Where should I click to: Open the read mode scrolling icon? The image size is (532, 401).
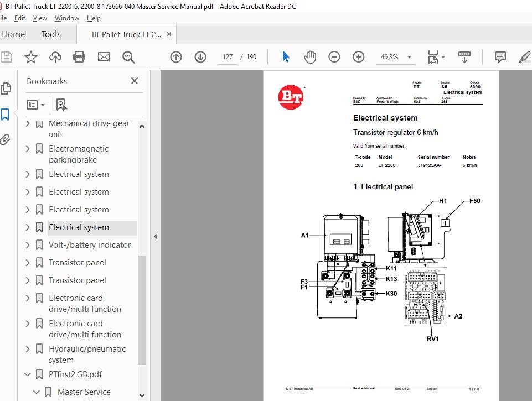464,57
